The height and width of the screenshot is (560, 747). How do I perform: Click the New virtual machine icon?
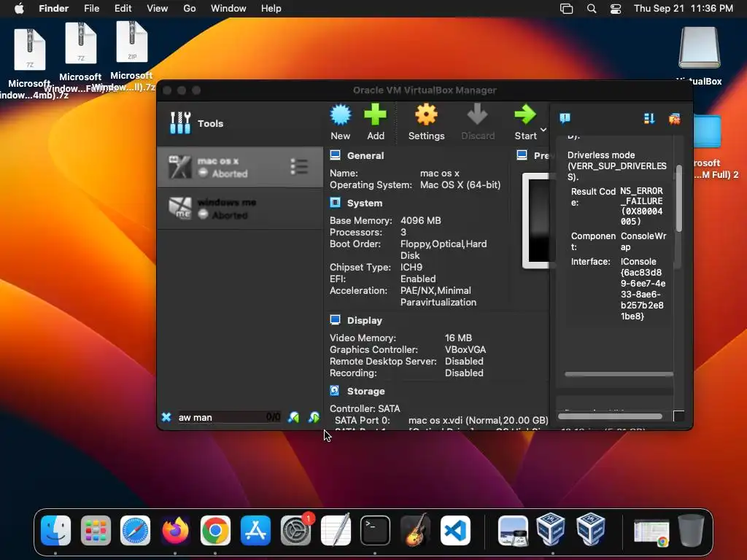point(341,115)
